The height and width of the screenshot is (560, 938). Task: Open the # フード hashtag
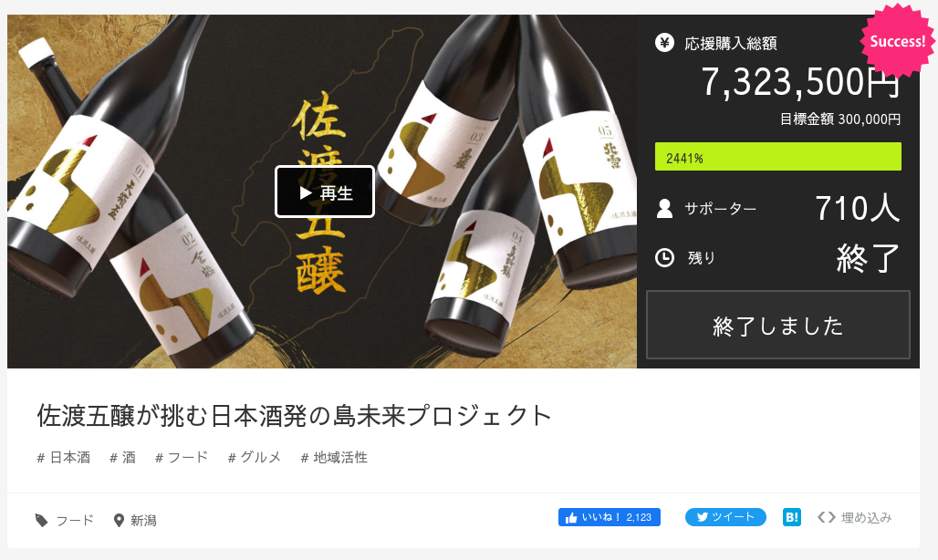pyautogui.click(x=182, y=458)
